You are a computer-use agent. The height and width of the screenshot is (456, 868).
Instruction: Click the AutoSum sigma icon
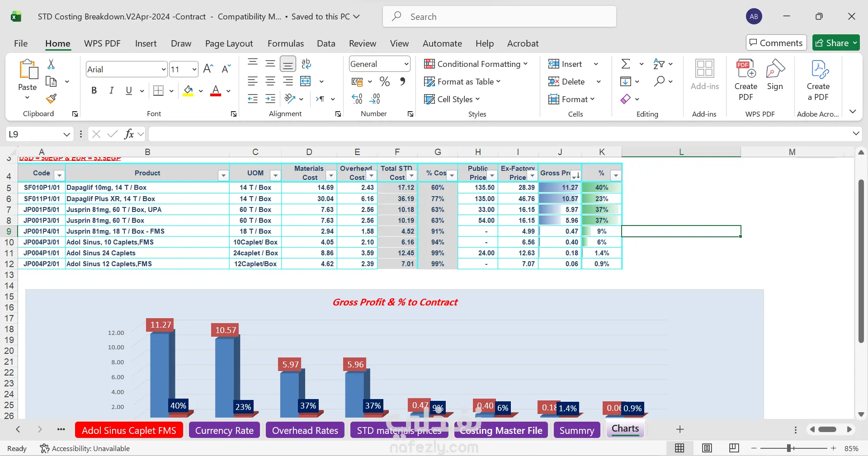coord(626,64)
